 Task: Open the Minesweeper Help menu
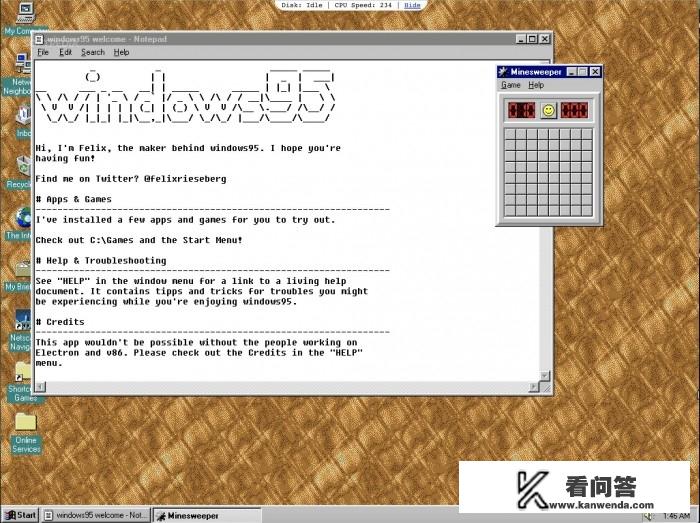tap(536, 85)
